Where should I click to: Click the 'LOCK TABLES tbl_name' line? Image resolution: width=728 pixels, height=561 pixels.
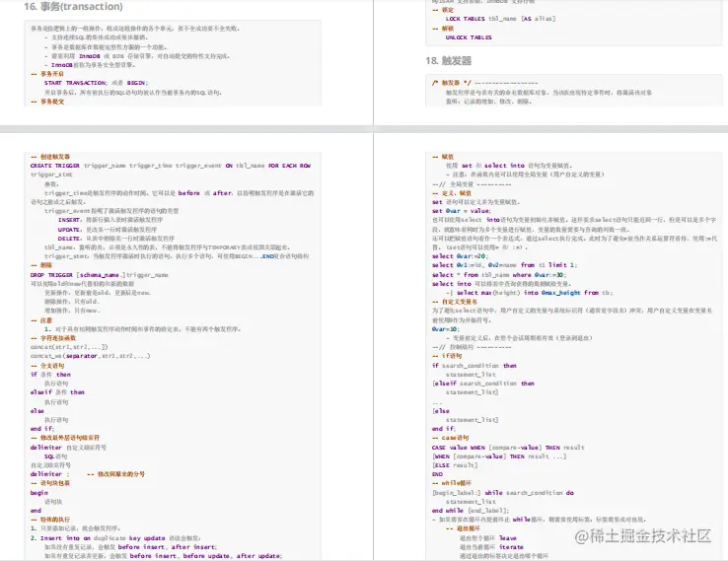click(500, 19)
